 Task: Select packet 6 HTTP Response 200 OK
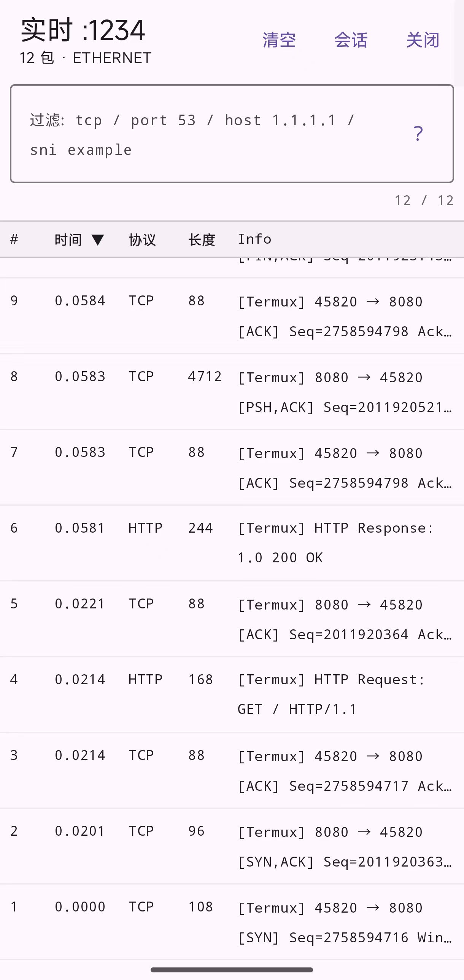[232, 543]
